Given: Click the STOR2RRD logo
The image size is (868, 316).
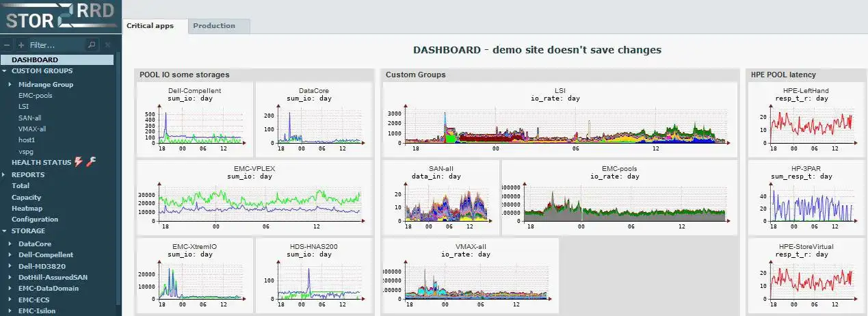Looking at the screenshot, I should click(x=60, y=16).
